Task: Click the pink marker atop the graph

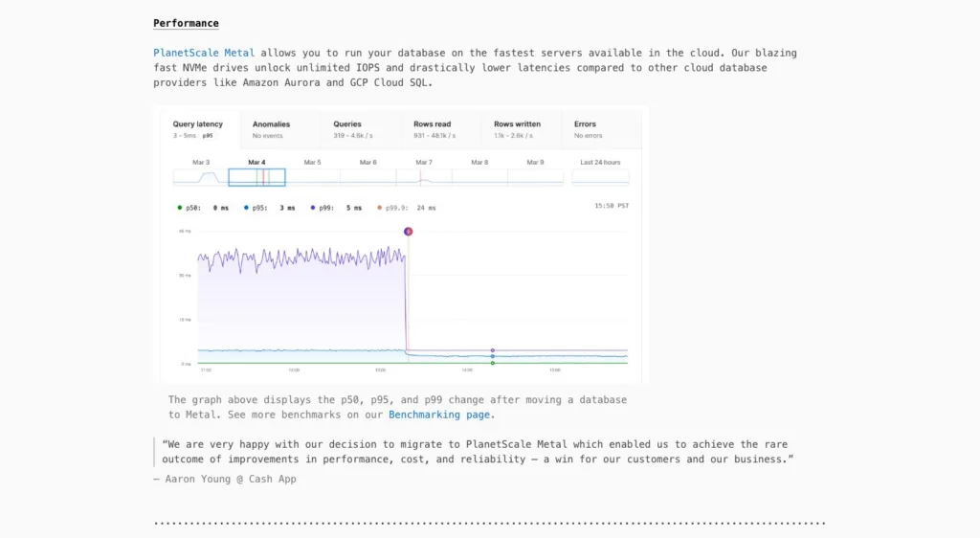Action: pos(408,232)
